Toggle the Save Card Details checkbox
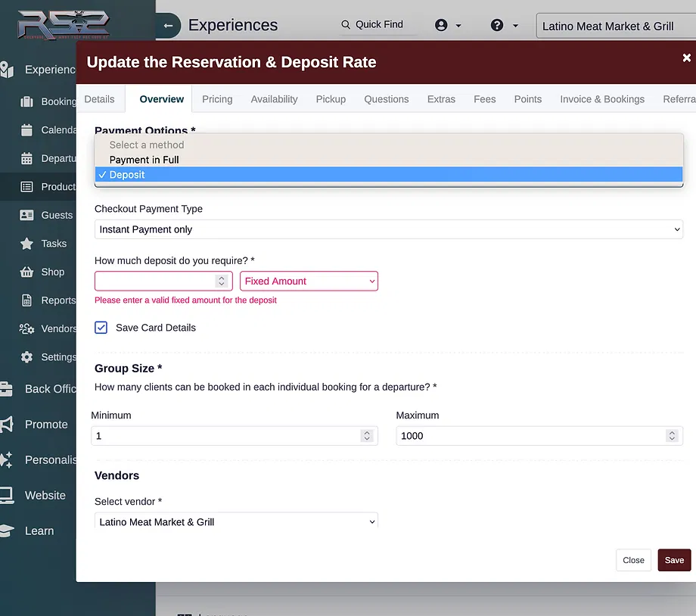696x616 pixels. click(x=101, y=328)
